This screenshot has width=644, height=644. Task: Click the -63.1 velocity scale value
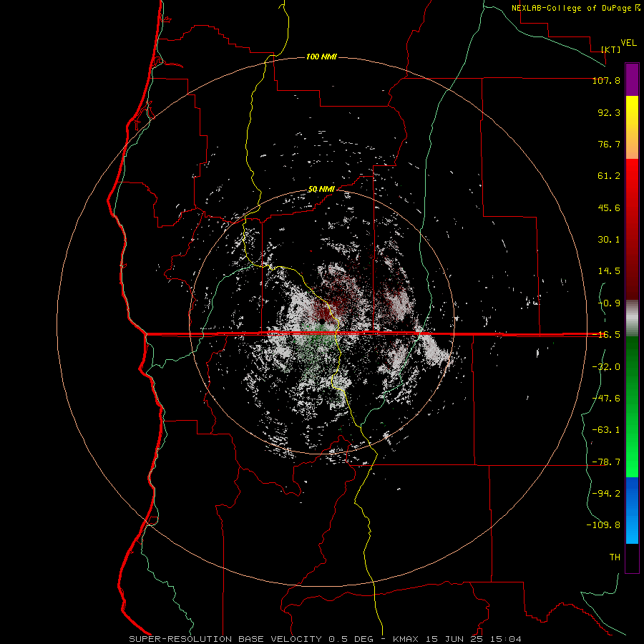tap(606, 430)
